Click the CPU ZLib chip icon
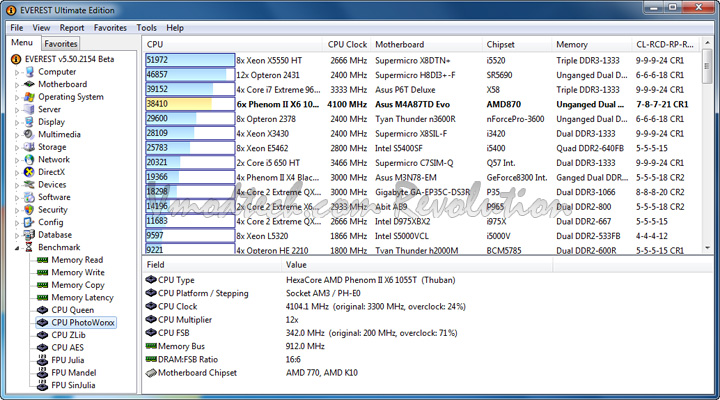The height and width of the screenshot is (400, 720). [x=43, y=335]
